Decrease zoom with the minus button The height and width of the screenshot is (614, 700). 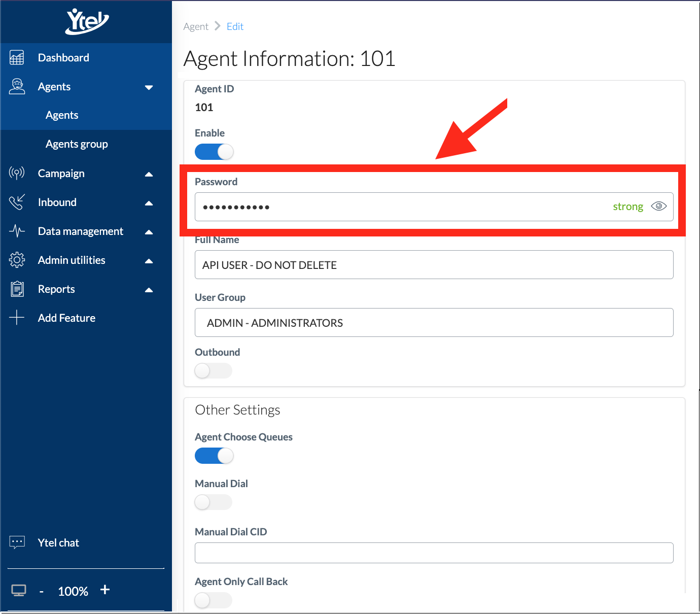(x=42, y=591)
